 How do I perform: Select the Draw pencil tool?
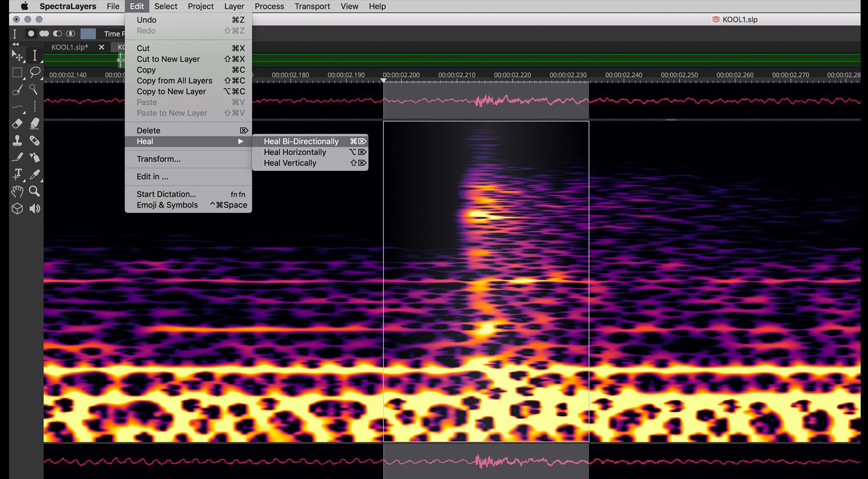(x=17, y=157)
